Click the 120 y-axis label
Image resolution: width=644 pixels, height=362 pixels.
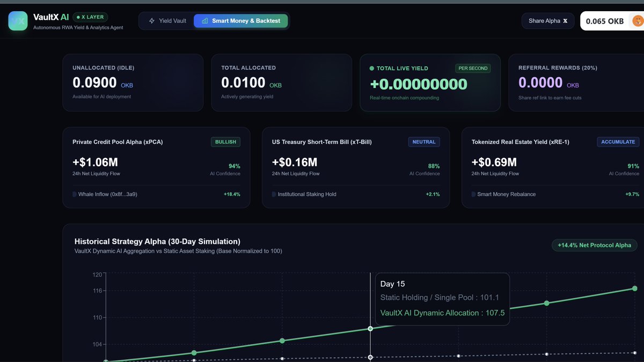coord(97,275)
